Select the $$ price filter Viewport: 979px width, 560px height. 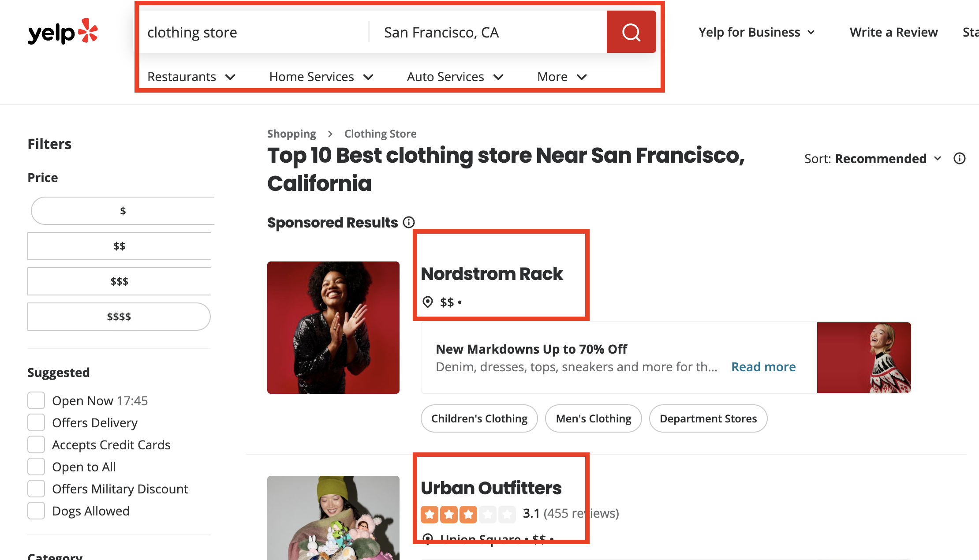tap(119, 246)
